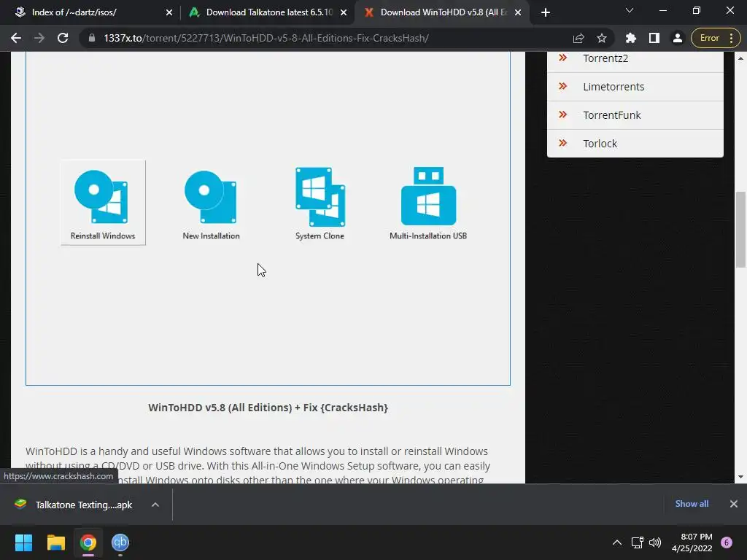Click the scrollbar up arrow
The image size is (747, 560).
(740, 58)
